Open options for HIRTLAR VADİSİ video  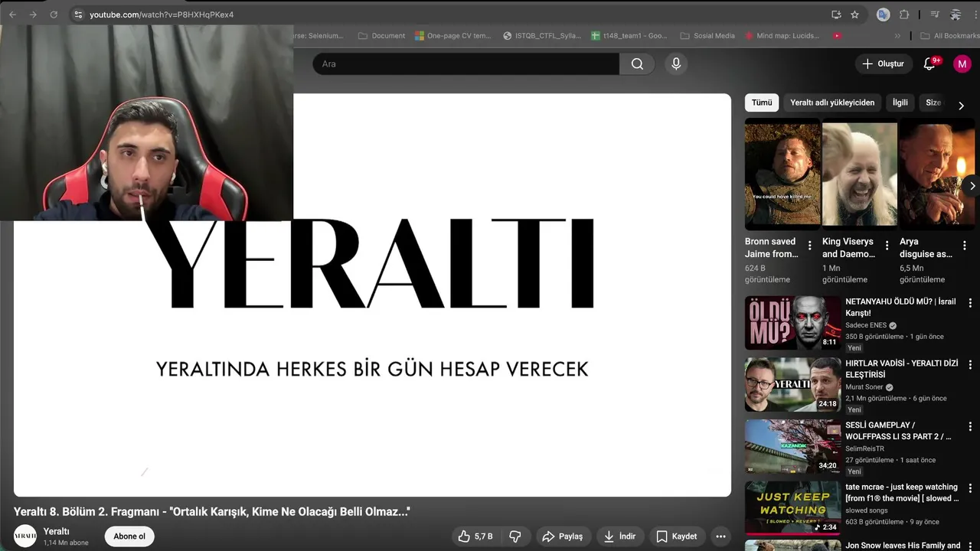[970, 365]
